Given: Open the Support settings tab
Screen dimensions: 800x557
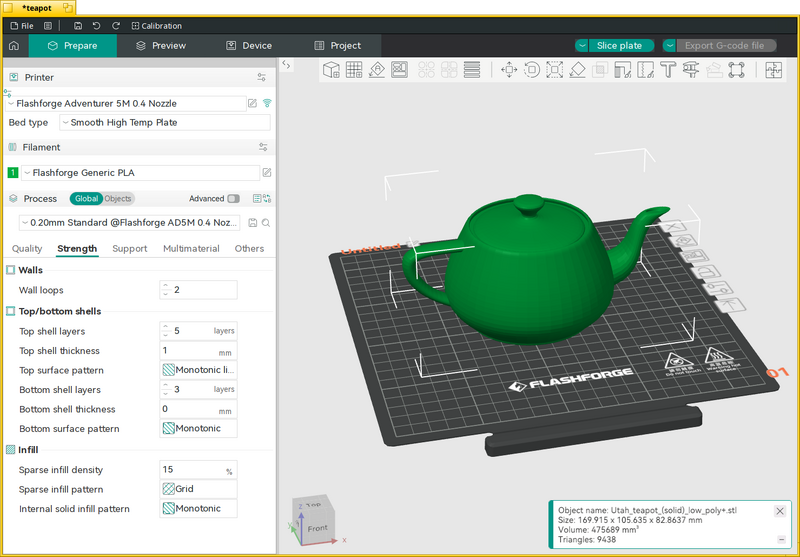Looking at the screenshot, I should pos(130,248).
